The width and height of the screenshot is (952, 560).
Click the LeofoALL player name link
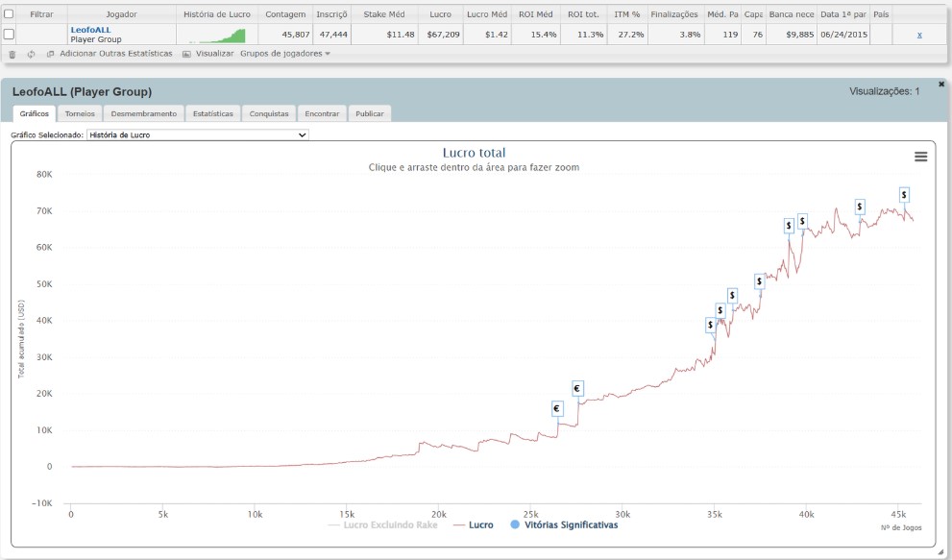pos(91,30)
